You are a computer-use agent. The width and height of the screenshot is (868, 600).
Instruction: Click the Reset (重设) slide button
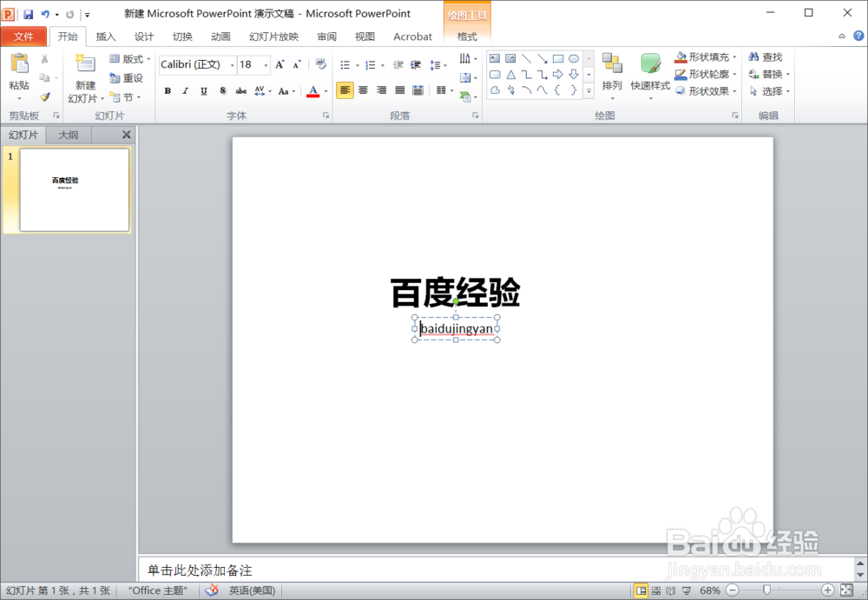click(126, 78)
